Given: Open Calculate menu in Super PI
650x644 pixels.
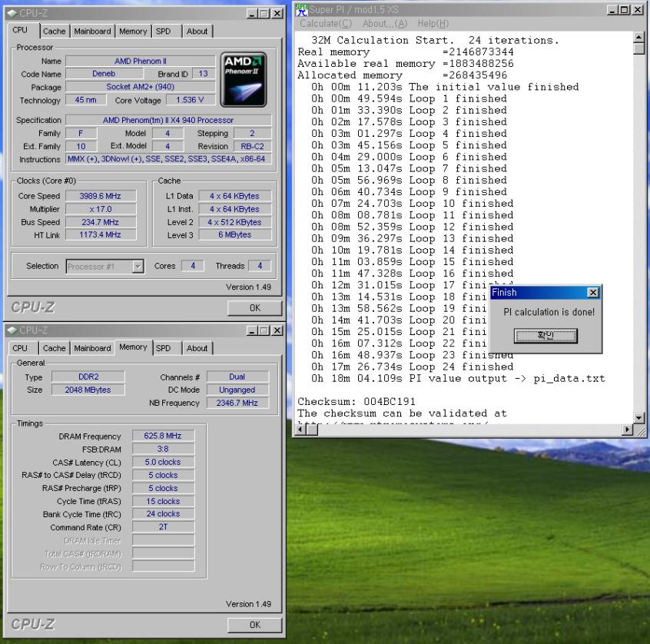Looking at the screenshot, I should click(326, 24).
